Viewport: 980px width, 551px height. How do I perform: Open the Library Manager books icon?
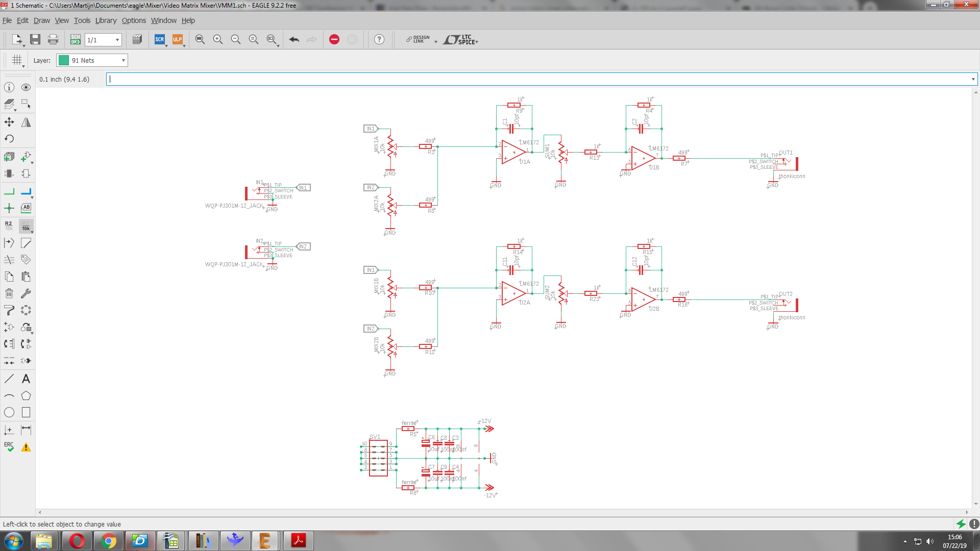pos(137,39)
